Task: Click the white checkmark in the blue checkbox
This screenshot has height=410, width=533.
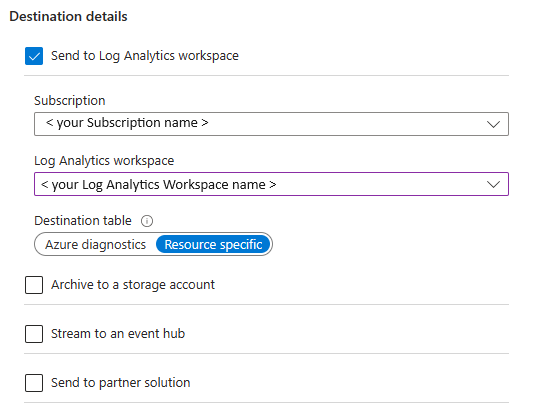Action: 34,56
